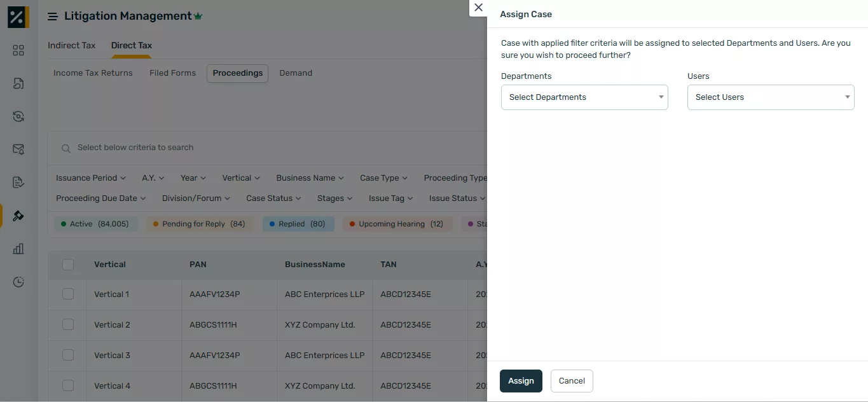Open the document checklist icon in sidebar
This screenshot has height=402, width=868.
[18, 183]
